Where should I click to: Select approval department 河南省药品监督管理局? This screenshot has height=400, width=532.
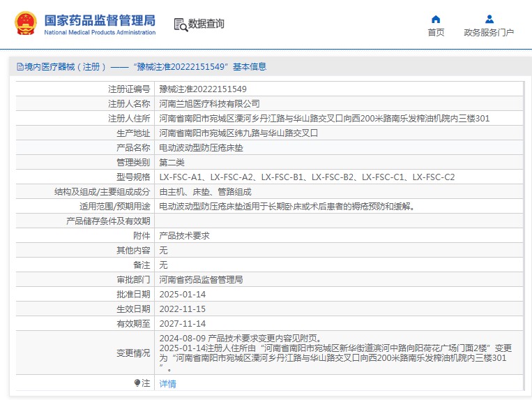pos(201,279)
